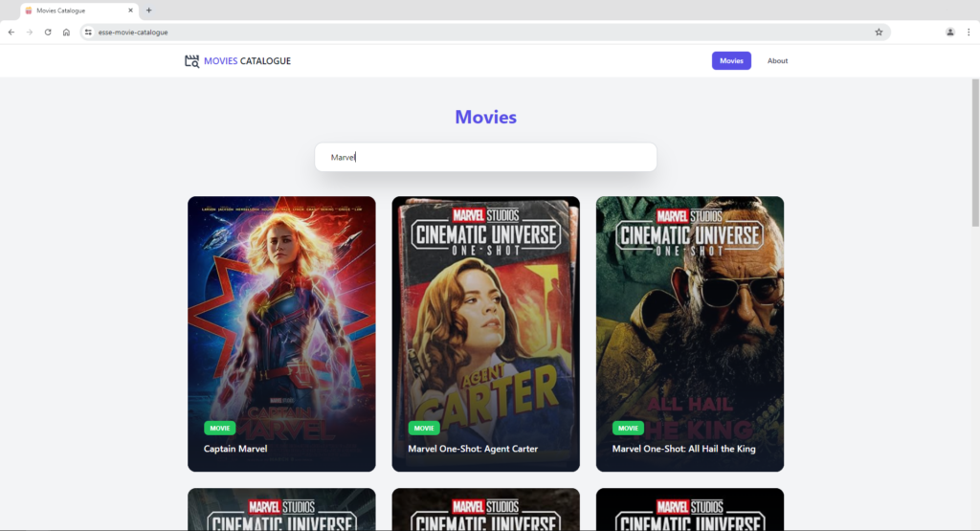Image resolution: width=980 pixels, height=531 pixels.
Task: View site information icon in address bar
Action: [x=88, y=32]
